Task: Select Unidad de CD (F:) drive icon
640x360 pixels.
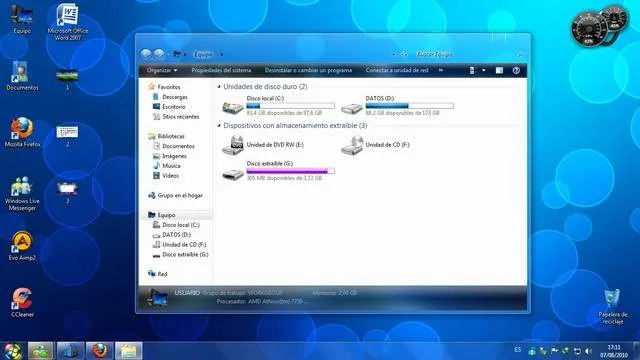Action: click(x=352, y=145)
